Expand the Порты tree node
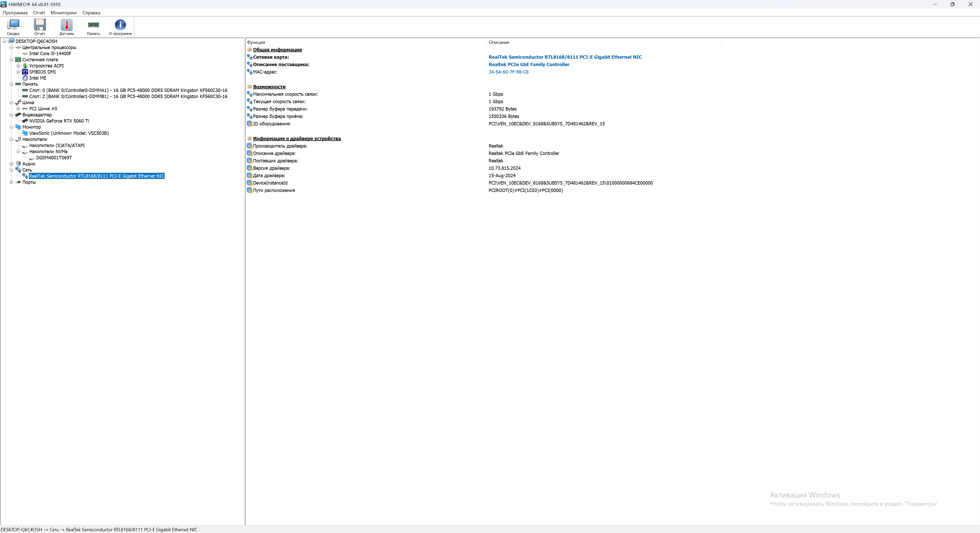The width and height of the screenshot is (980, 533). (11, 182)
